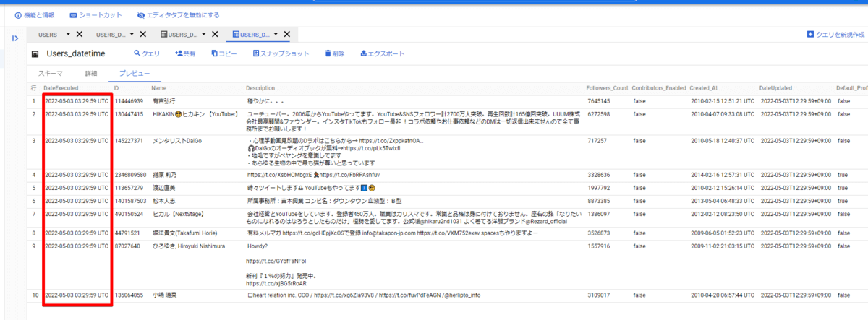This screenshot has width=868, height=320.
Task: Open dropdown on USERS_D tab without table icon
Action: tap(133, 35)
